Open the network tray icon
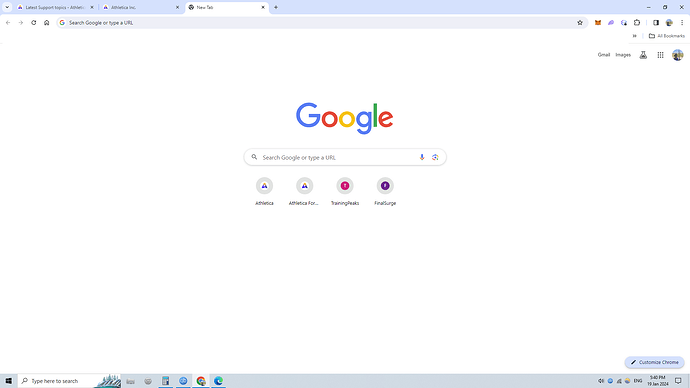The height and width of the screenshot is (388, 690). (x=619, y=381)
